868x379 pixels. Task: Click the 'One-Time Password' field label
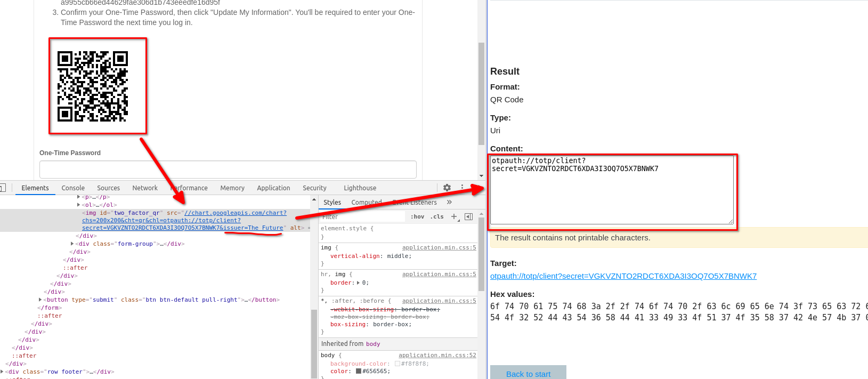[70, 153]
